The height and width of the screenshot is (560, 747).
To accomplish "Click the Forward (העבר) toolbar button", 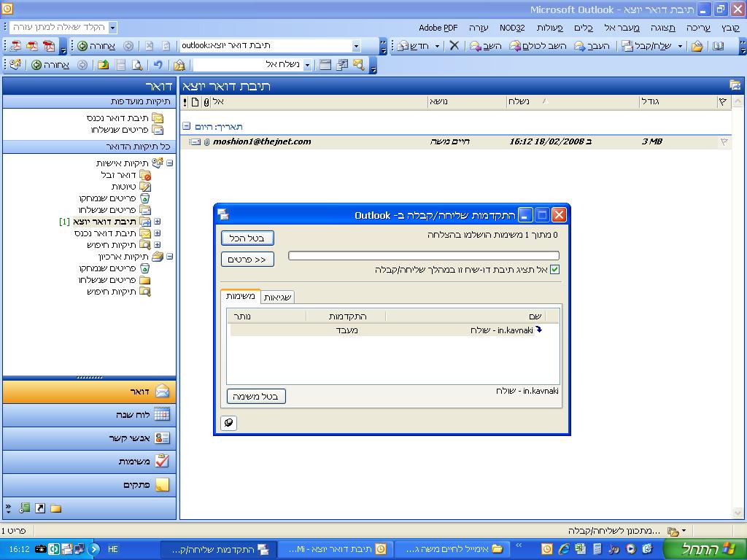I will [592, 46].
